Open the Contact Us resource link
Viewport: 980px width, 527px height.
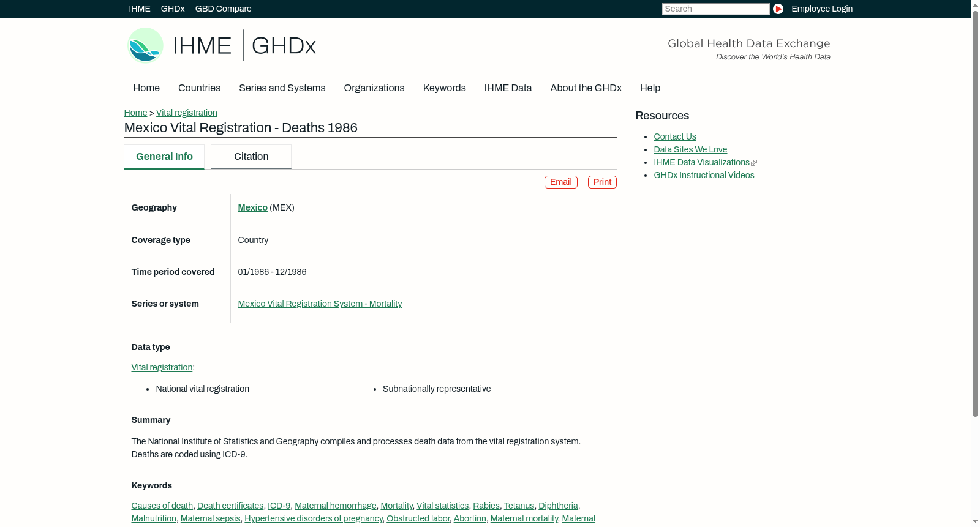click(x=675, y=136)
